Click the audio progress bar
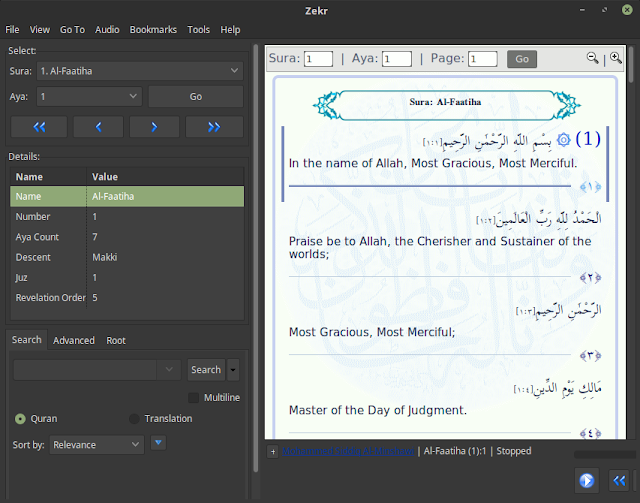 pyautogui.click(x=605, y=455)
